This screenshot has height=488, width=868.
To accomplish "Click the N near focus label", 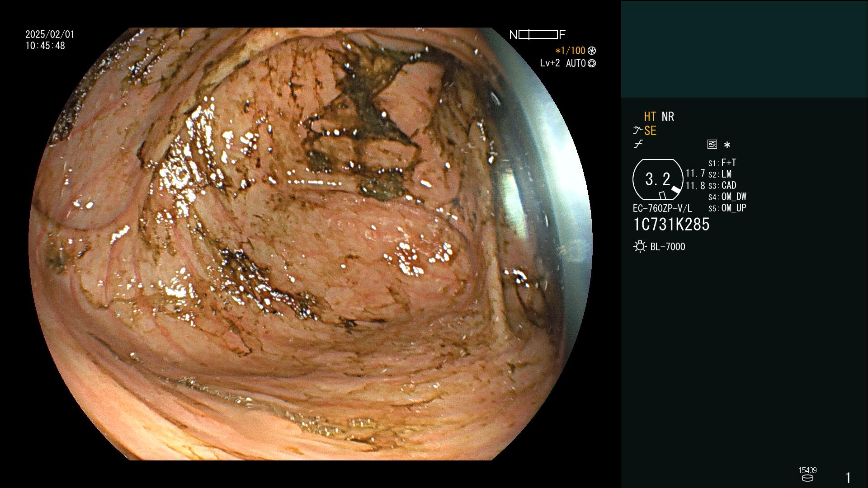I will point(513,35).
